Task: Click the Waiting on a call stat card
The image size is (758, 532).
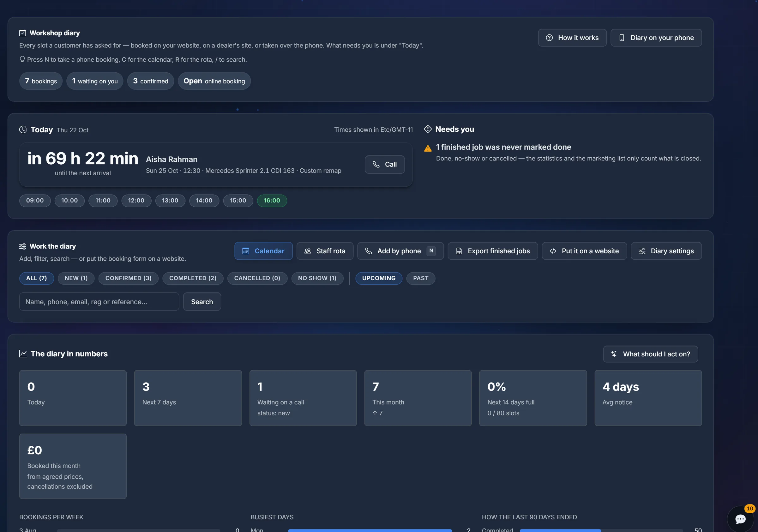Action: [x=303, y=398]
